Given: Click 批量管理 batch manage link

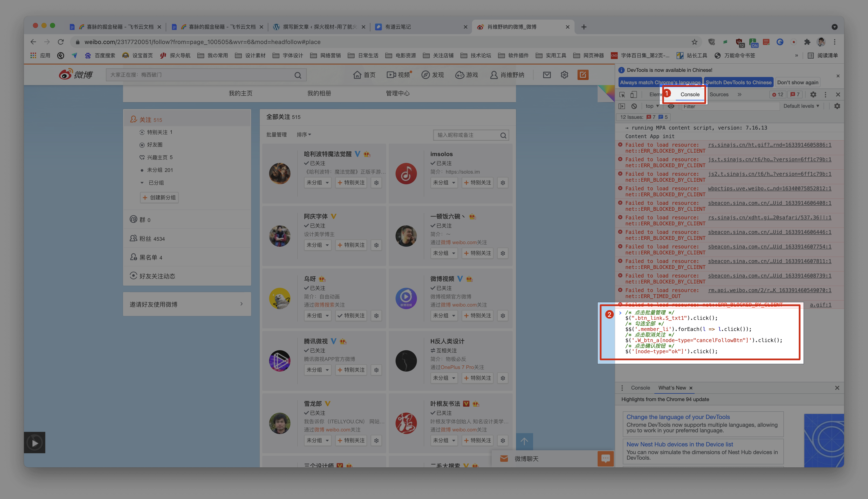Looking at the screenshot, I should click(277, 135).
